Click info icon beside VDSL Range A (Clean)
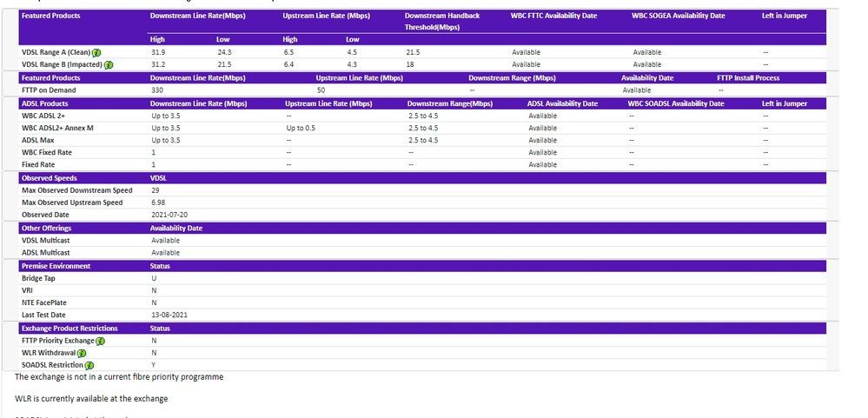The height and width of the screenshot is (418, 868). (x=109, y=52)
